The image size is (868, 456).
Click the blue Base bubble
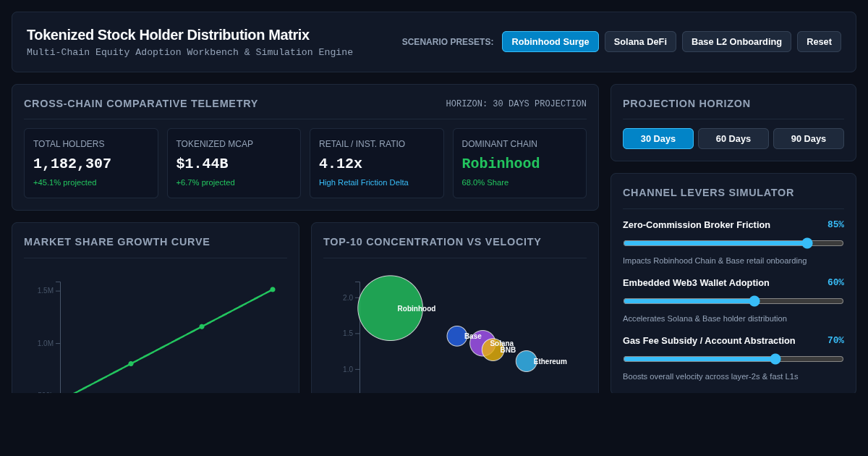[x=457, y=336]
